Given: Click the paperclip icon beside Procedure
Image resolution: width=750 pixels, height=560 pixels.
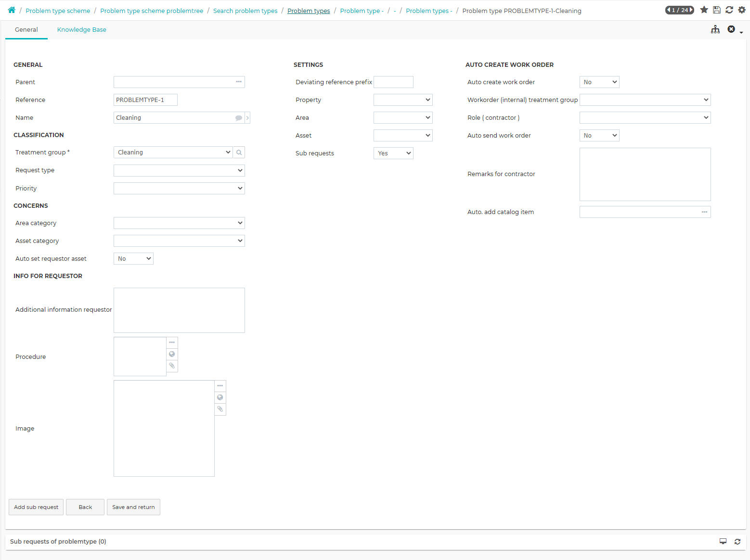Looking at the screenshot, I should click(x=172, y=366).
